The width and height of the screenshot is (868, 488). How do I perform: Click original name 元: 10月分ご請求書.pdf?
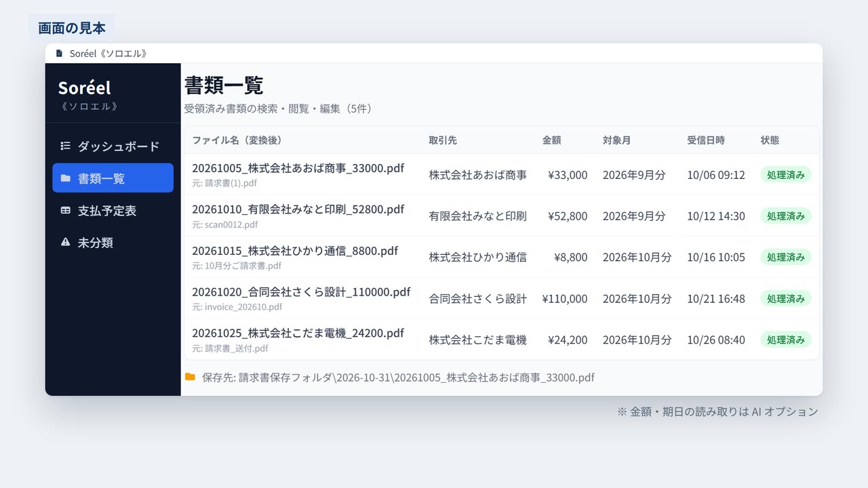pos(237,266)
